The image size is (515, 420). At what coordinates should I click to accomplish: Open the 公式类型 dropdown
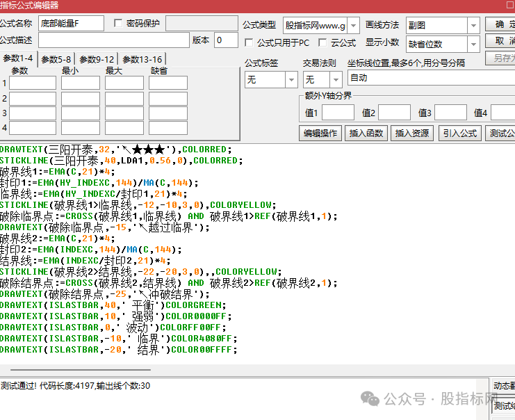click(352, 26)
